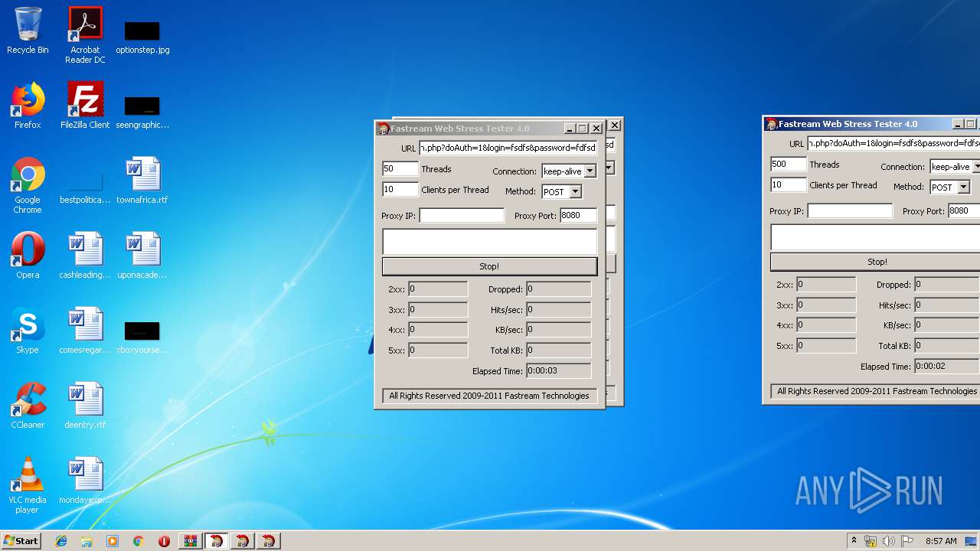Open Windows Explorer folder taskbar icon
The height and width of the screenshot is (551, 980).
(x=87, y=541)
